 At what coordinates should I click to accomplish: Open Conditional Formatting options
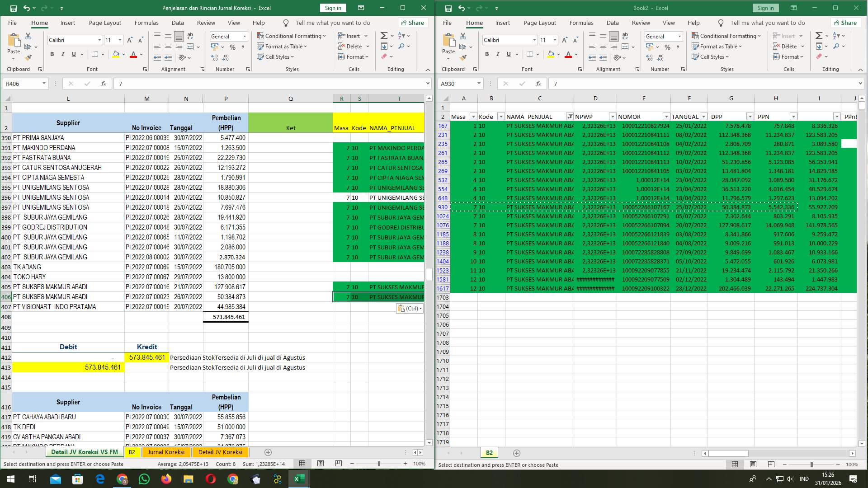tap(292, 36)
